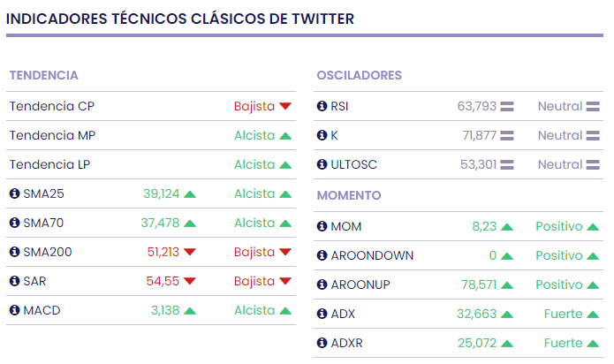The width and height of the screenshot is (614, 364).
Task: Click the green up arrow beside Tendencia MP Alcista
Action: pos(285,136)
